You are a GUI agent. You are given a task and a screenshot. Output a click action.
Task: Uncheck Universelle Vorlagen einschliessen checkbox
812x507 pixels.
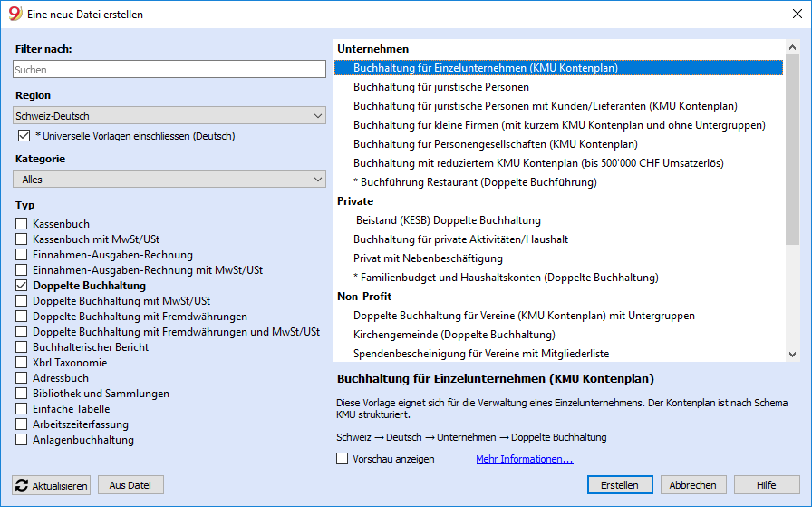(x=24, y=136)
